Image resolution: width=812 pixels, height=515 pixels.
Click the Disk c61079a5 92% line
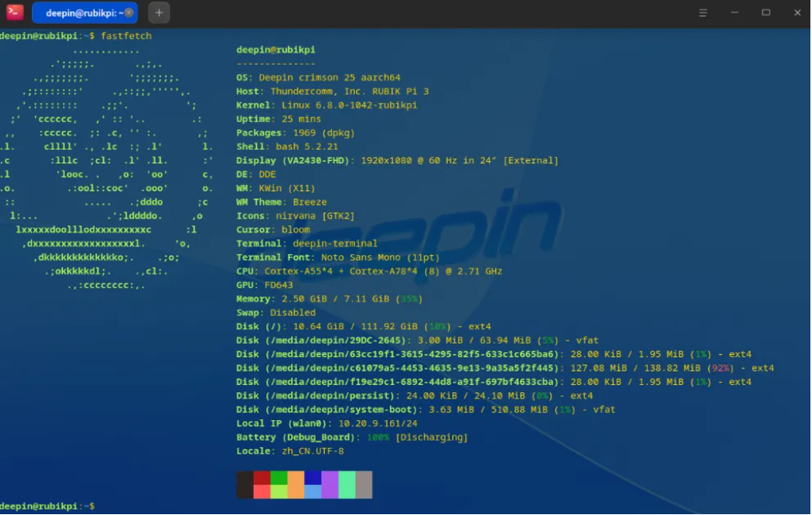(x=506, y=368)
